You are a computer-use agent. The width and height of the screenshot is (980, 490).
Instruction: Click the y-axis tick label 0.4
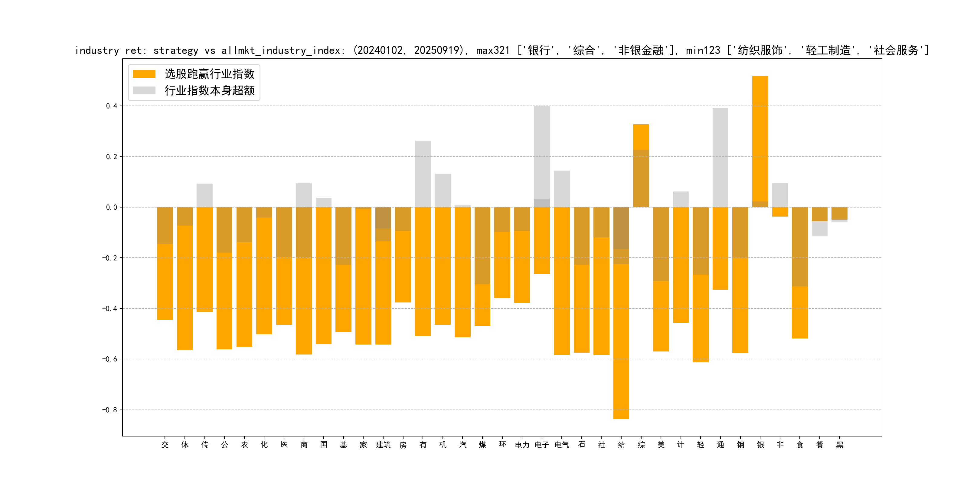click(x=112, y=106)
